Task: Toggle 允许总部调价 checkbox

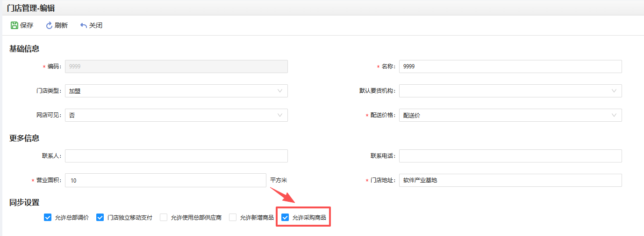Action: 47,217
